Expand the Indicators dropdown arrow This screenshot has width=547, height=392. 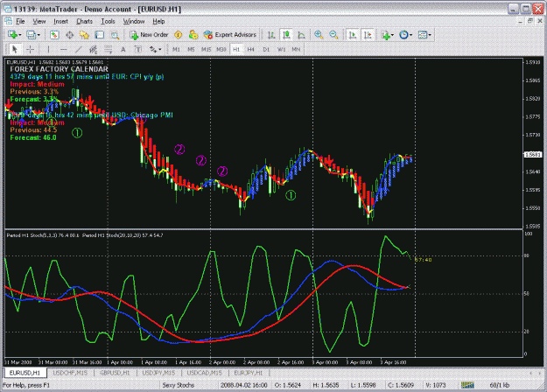tap(392, 35)
